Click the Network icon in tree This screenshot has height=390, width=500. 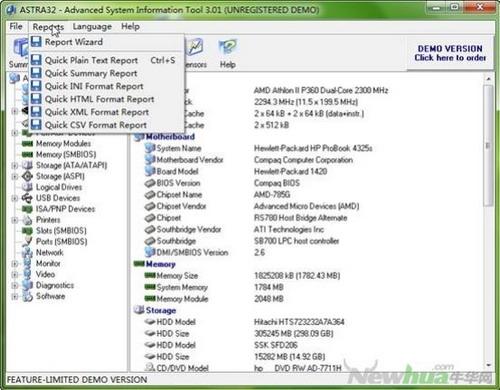(27, 253)
